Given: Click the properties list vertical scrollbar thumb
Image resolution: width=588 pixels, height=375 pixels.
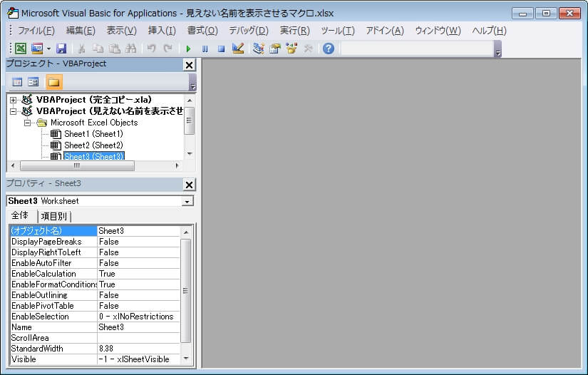Looking at the screenshot, I should click(x=185, y=291).
